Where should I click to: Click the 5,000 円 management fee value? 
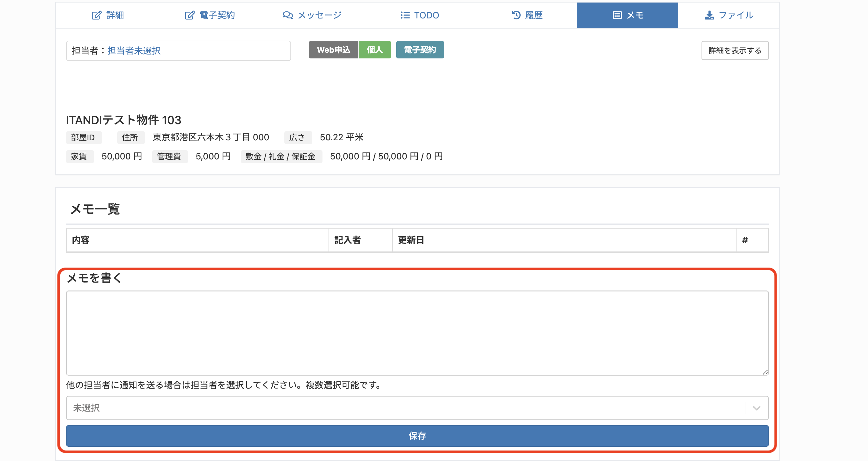pos(213,157)
